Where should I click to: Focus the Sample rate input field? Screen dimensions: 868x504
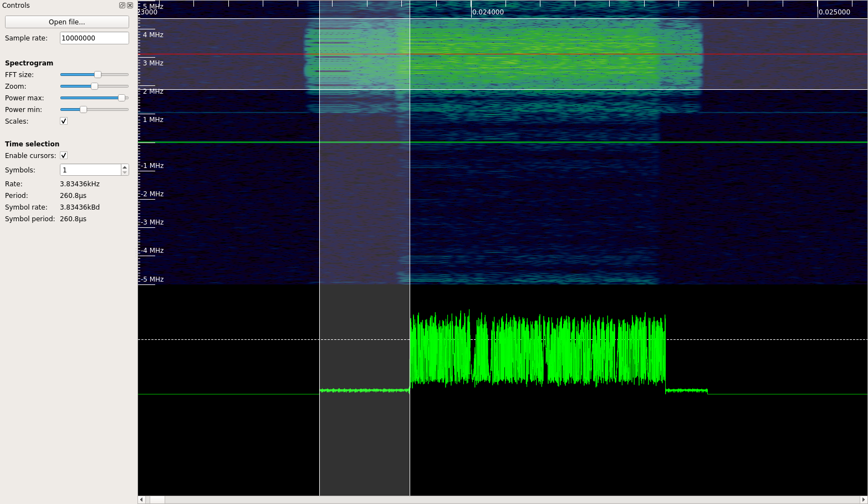[94, 38]
